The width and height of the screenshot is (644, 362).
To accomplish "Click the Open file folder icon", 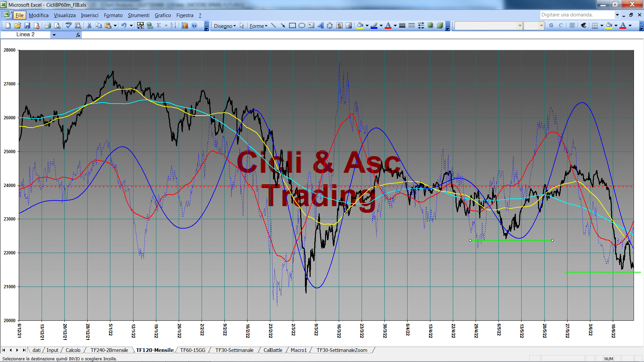I will 18,25.
